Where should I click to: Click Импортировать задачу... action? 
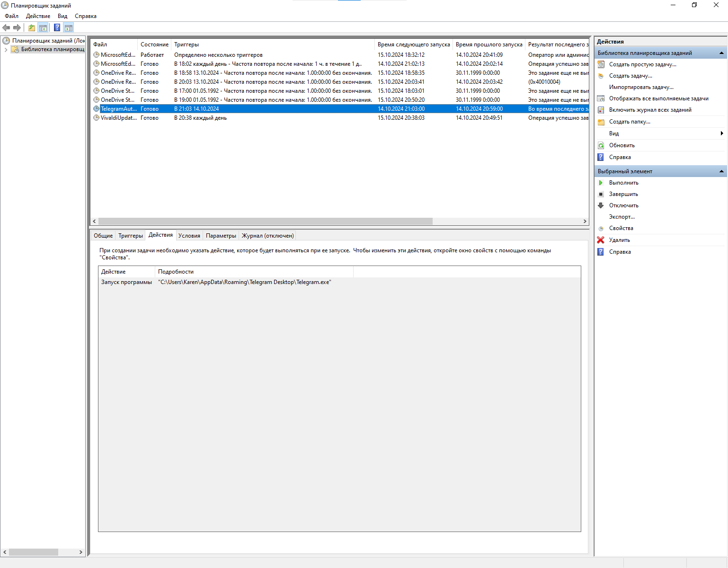pyautogui.click(x=641, y=87)
